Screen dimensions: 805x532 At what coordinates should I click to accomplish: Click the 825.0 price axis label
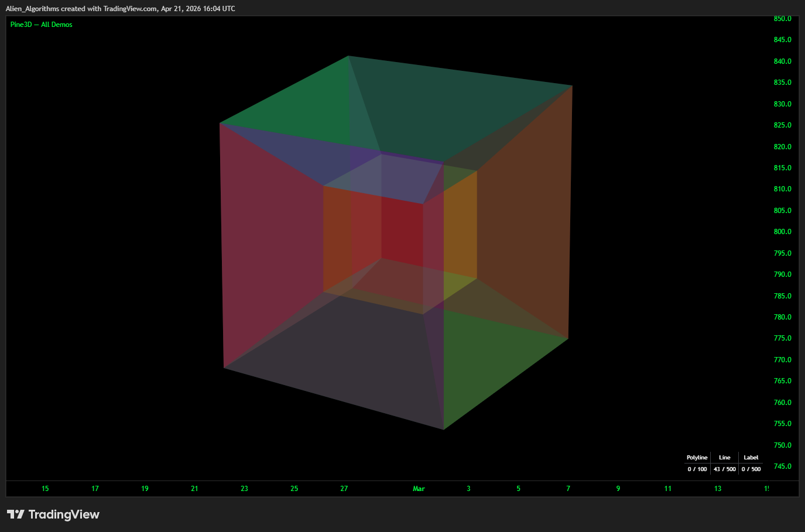point(782,125)
